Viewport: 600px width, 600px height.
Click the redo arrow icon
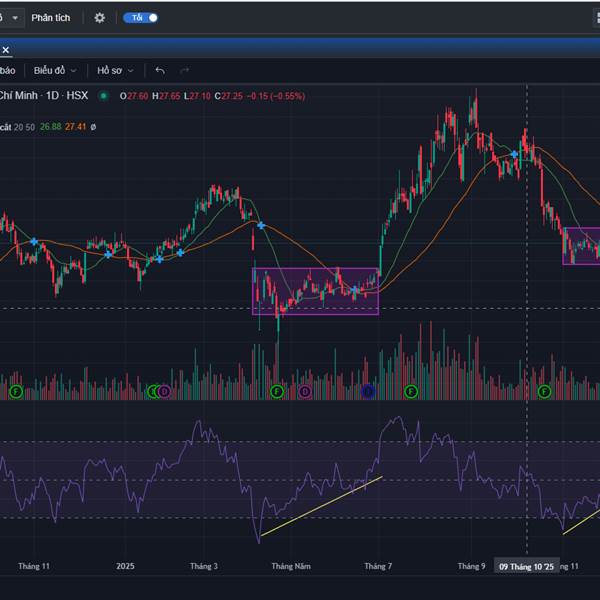pyautogui.click(x=184, y=70)
